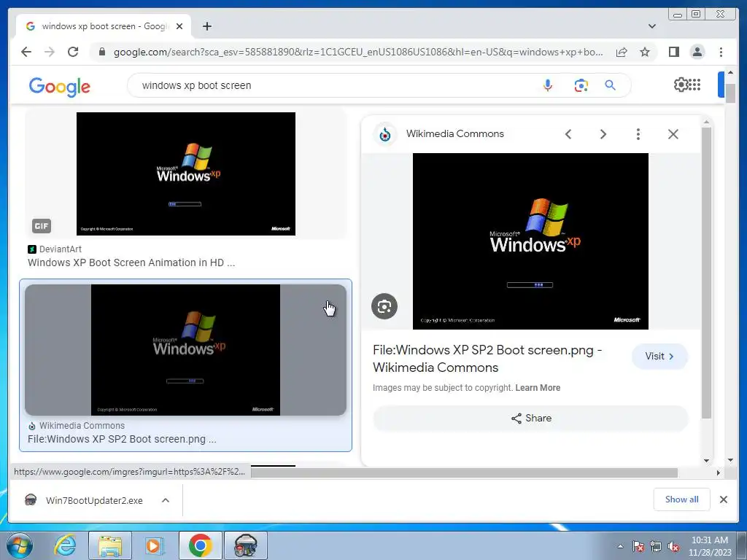Open Action Center flag icon
Viewport: 747px width, 560px height.
pyautogui.click(x=638, y=546)
